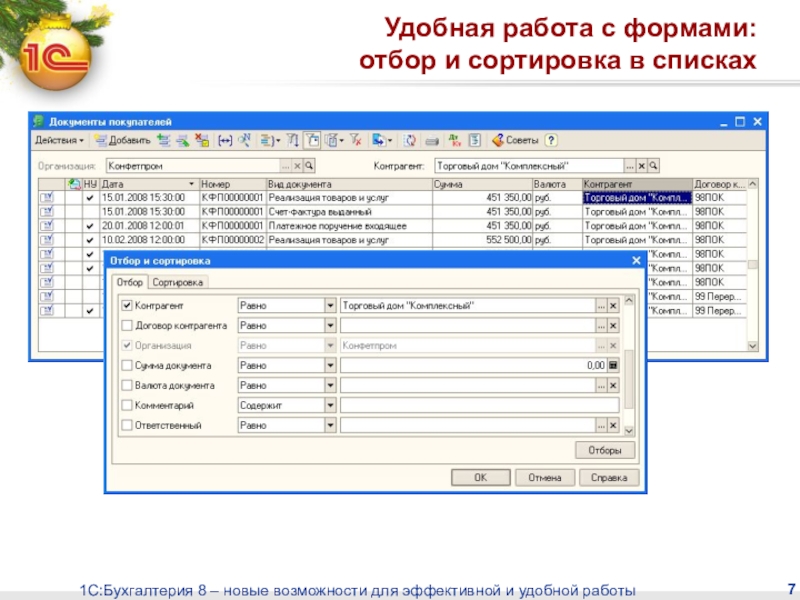Clear Контрагент filter value with X
Viewport: 800px width, 600px height.
pos(613,306)
